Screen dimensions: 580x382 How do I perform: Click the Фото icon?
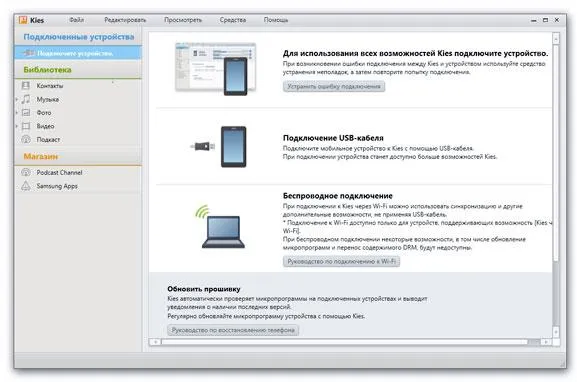click(x=26, y=112)
